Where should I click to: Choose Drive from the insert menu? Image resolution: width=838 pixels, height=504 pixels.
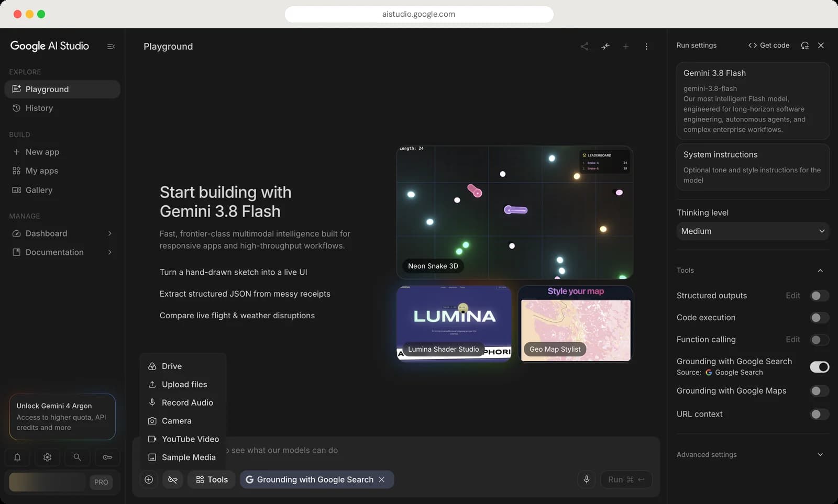(183, 366)
